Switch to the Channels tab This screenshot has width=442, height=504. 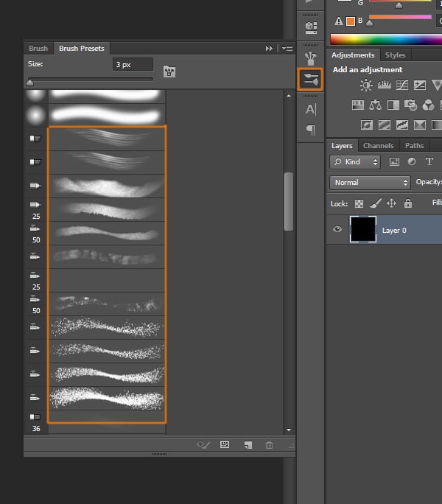pos(379,146)
